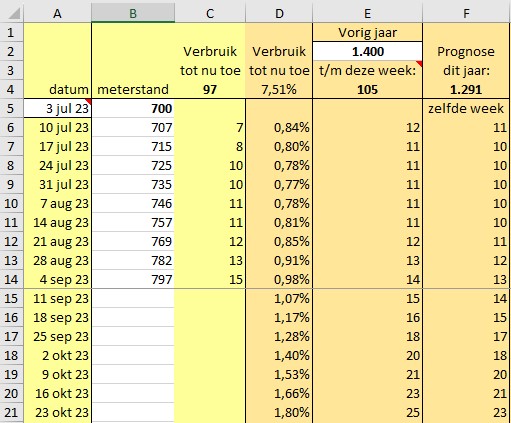Image resolution: width=511 pixels, height=423 pixels.
Task: Click empty meterstand cell for 11 sep 23
Action: (x=133, y=298)
